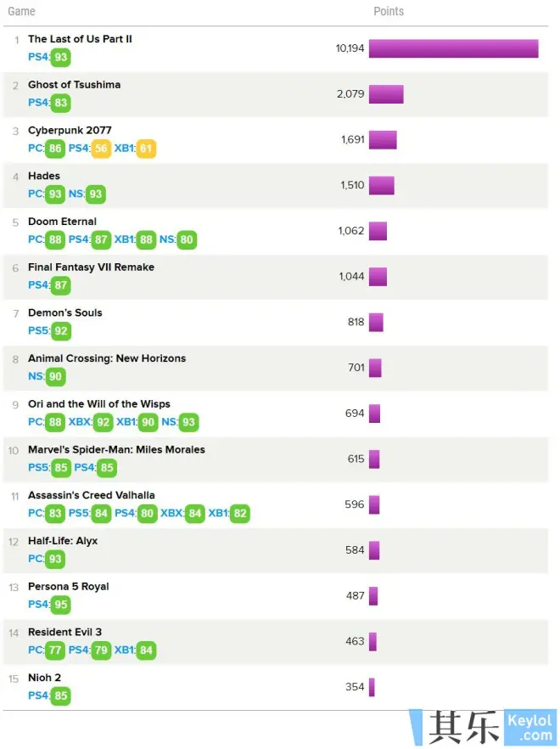Click Hades NS score badge 93
Viewport: 560px width, 749px height.
click(x=95, y=194)
